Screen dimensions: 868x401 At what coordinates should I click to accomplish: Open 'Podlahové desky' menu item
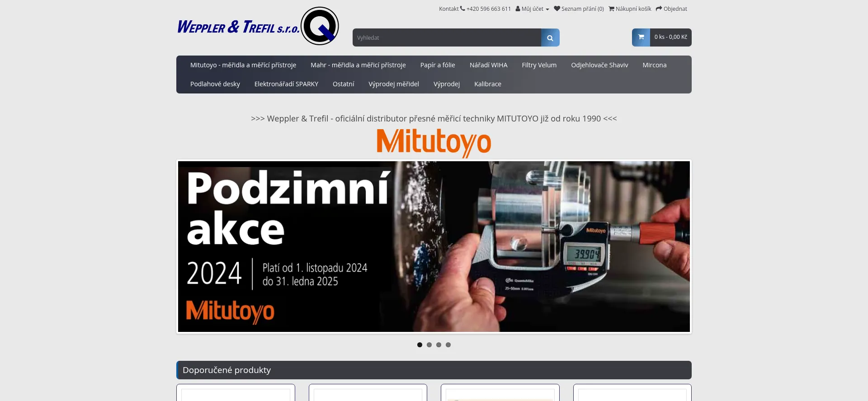point(215,84)
